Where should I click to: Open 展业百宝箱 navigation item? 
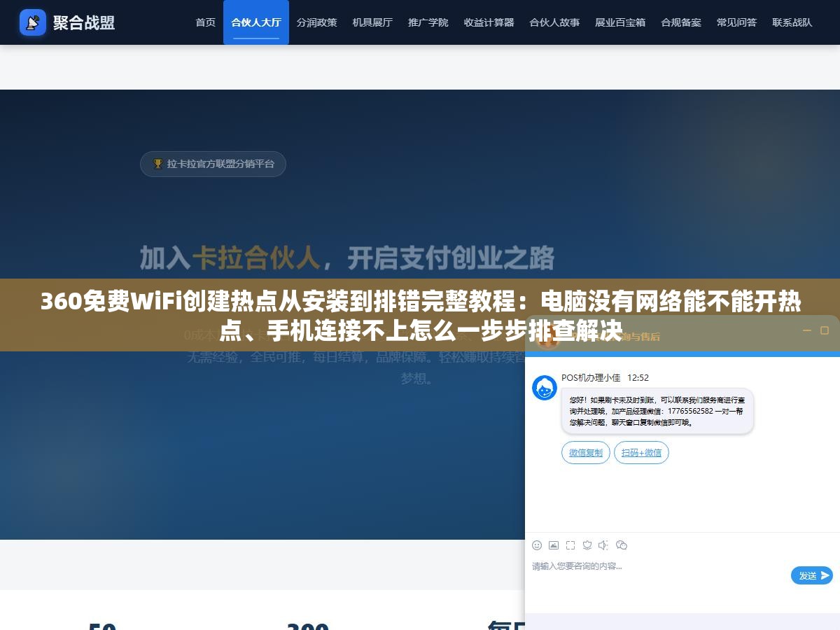tap(620, 22)
